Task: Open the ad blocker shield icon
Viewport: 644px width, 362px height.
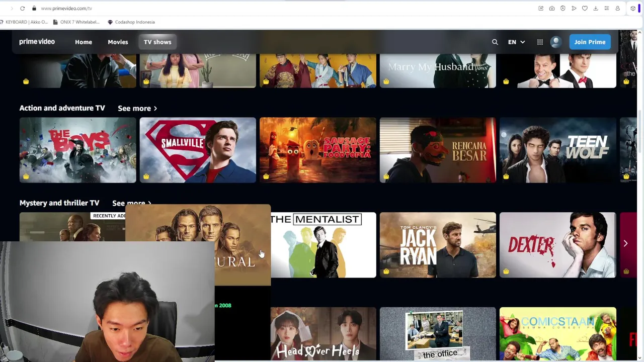Action: click(x=562, y=8)
